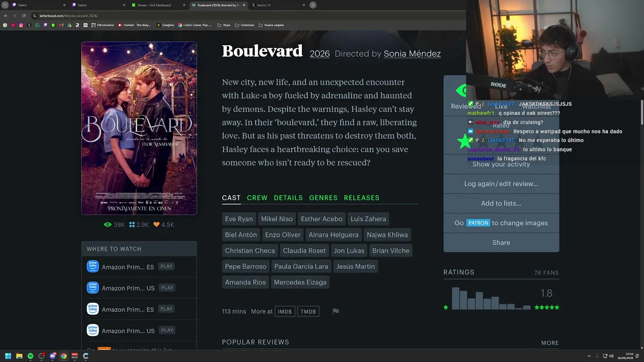
Task: Open the Prime Video icon in first row
Action: 93,266
